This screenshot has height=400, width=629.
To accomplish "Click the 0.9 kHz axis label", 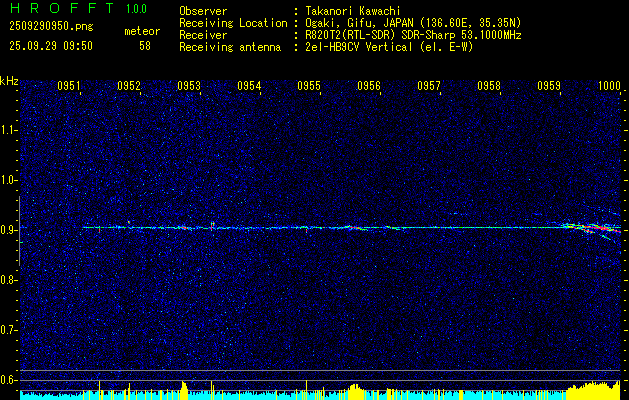I will click(x=8, y=230).
